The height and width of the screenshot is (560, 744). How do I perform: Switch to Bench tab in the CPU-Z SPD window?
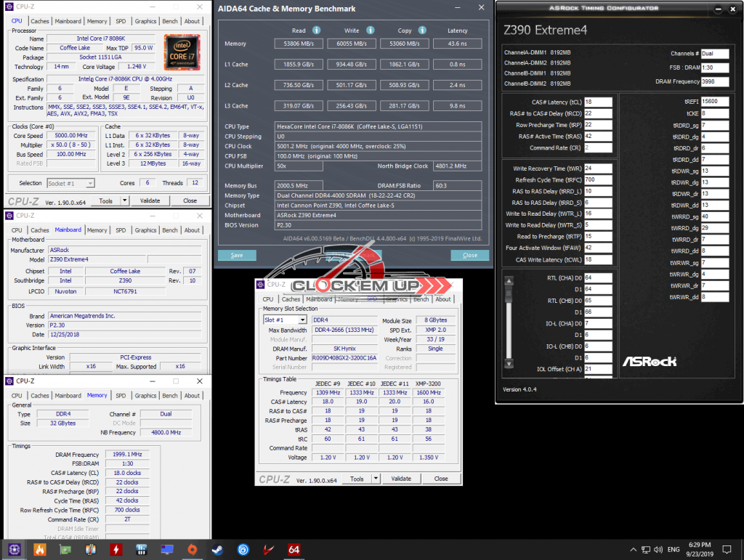421,299
